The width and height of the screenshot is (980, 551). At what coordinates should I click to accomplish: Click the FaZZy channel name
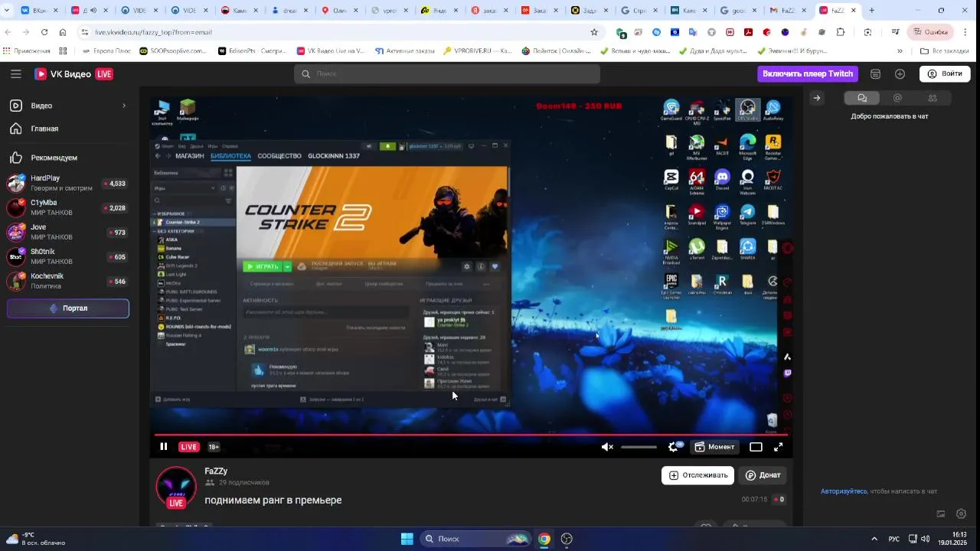[x=216, y=471]
